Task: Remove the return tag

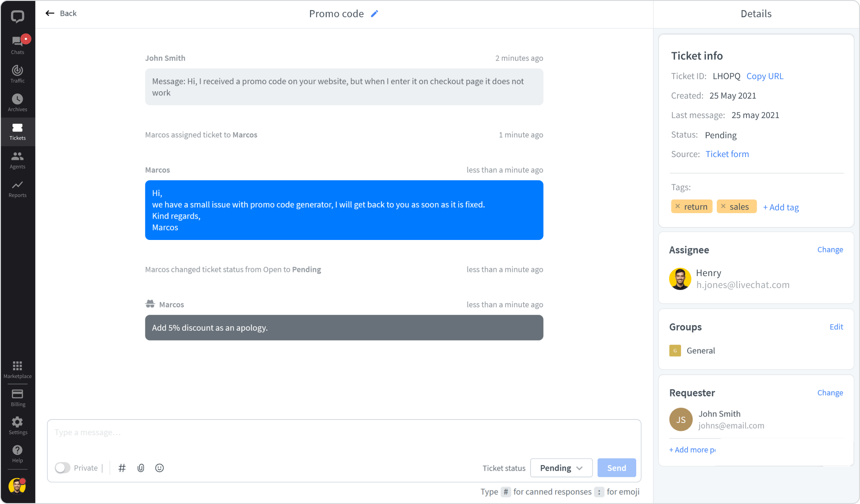Action: point(677,207)
